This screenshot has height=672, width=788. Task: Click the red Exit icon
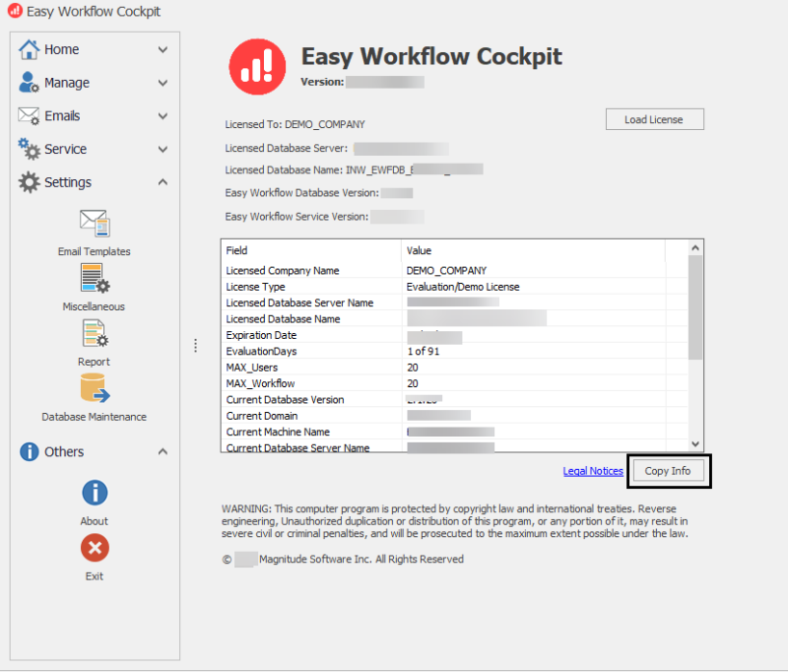pyautogui.click(x=95, y=548)
